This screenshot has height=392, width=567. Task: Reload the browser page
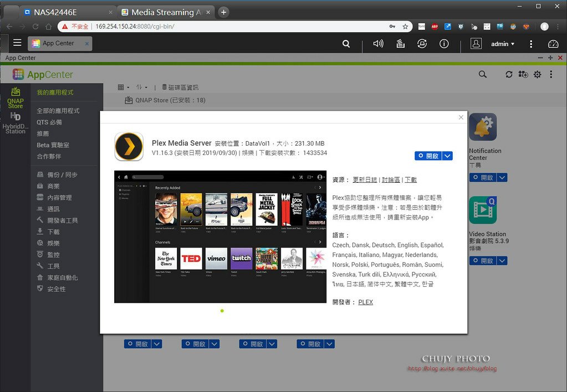pyautogui.click(x=35, y=27)
